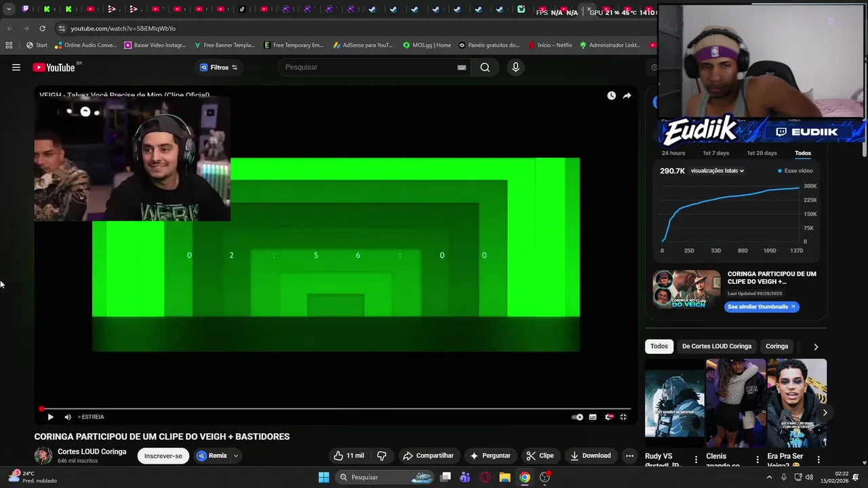Click the vidIQ video thumbnail preview
This screenshot has width=868, height=488.
click(x=687, y=289)
